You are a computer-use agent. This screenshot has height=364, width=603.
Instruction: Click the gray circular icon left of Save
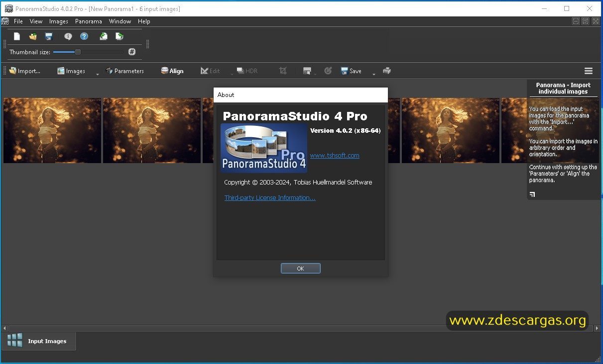[x=328, y=71]
